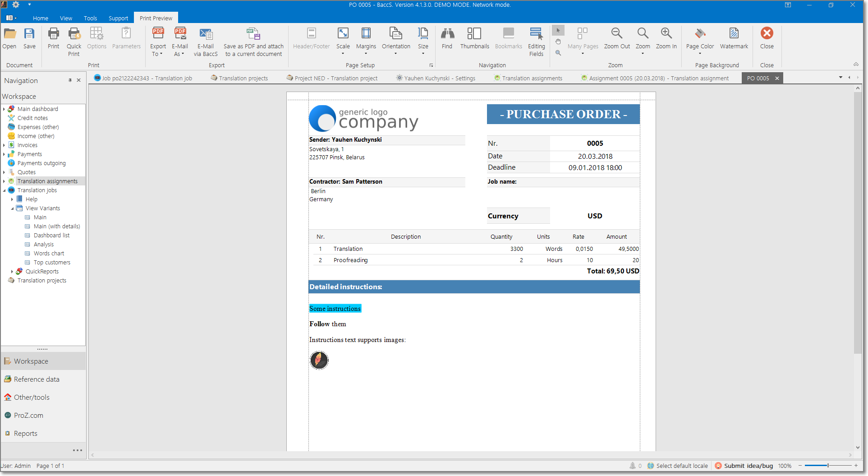Image resolution: width=868 pixels, height=476 pixels.
Task: Pin the Navigation panel
Action: [x=70, y=80]
